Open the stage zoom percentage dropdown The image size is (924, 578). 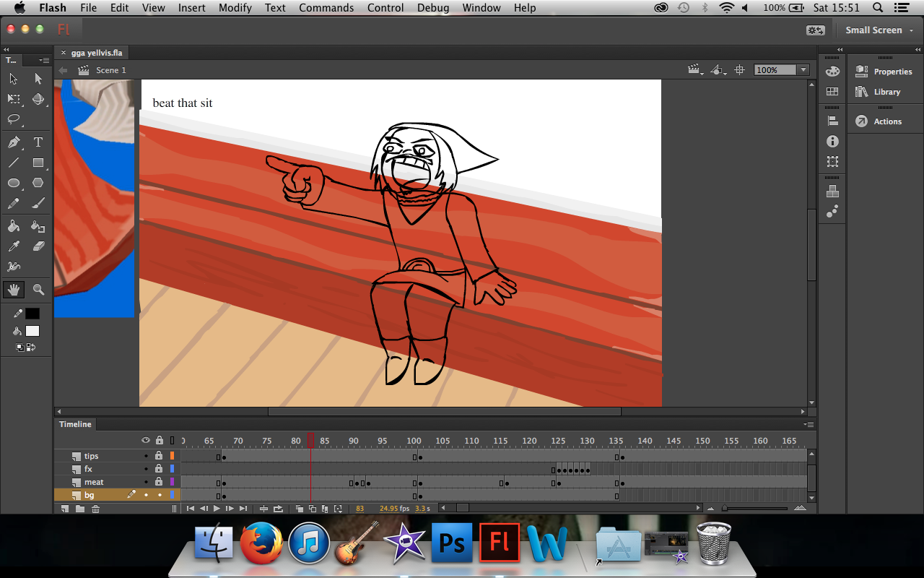coord(803,70)
